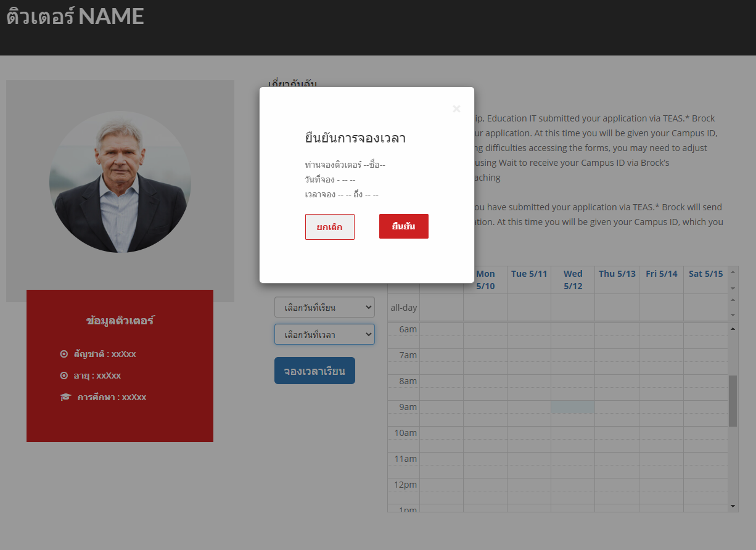Open the เลือกวันที่เวลา time dropdown
This screenshot has width=756, height=550.
point(324,334)
